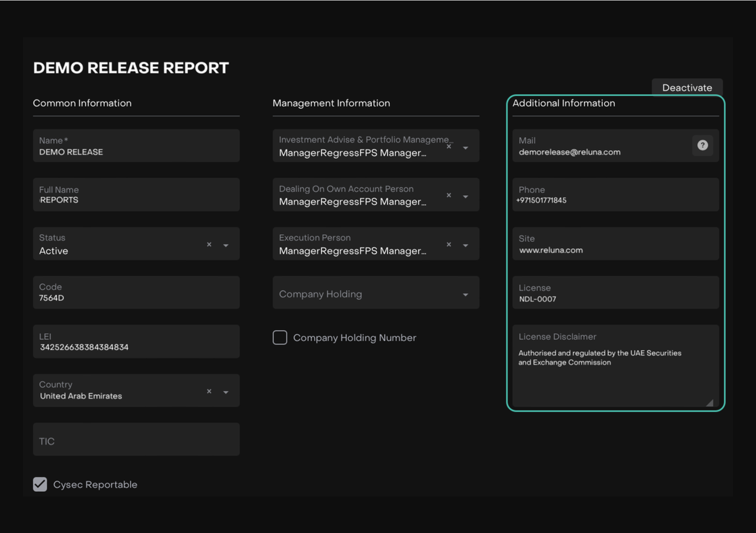Open the Status dropdown arrow

pyautogui.click(x=226, y=245)
